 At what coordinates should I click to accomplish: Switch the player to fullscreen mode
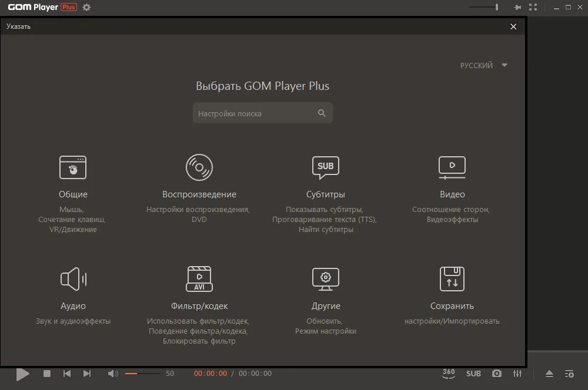(x=533, y=7)
